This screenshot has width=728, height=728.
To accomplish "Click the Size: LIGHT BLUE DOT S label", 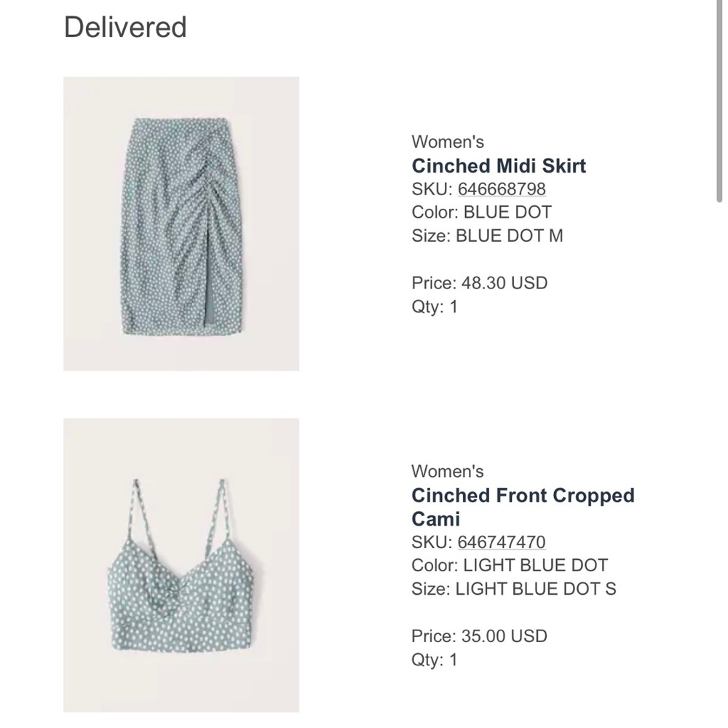I will coord(514,589).
